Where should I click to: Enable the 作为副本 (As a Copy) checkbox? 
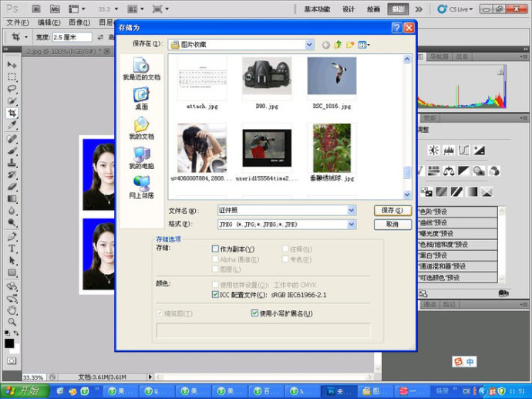coord(216,249)
